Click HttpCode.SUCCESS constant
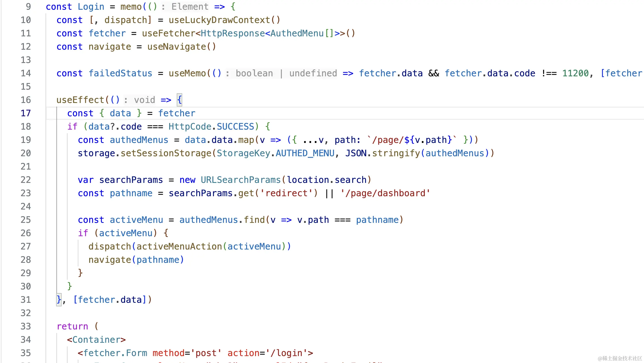Screen dimensions: 644x363 (211, 127)
